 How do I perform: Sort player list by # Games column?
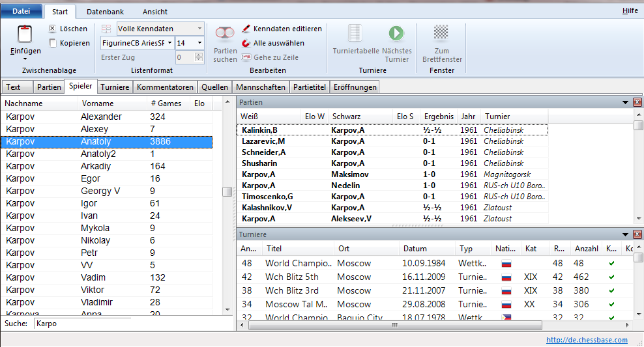click(x=168, y=104)
